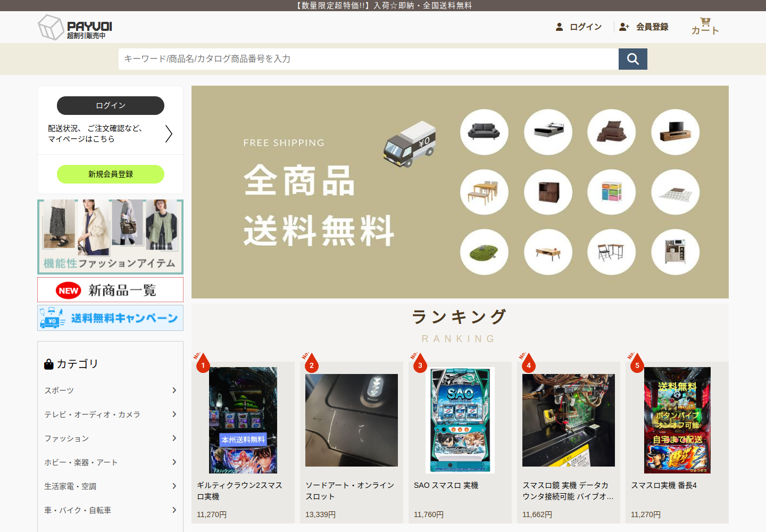The image size is (766, 532).
Task: Click the No.1 ranking badge
Action: pyautogui.click(x=202, y=362)
